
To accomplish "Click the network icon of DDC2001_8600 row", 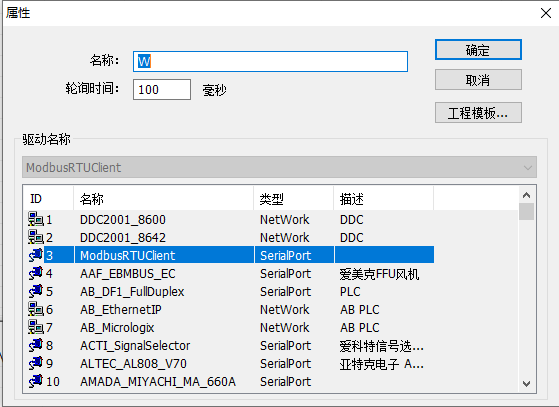I will (x=36, y=219).
